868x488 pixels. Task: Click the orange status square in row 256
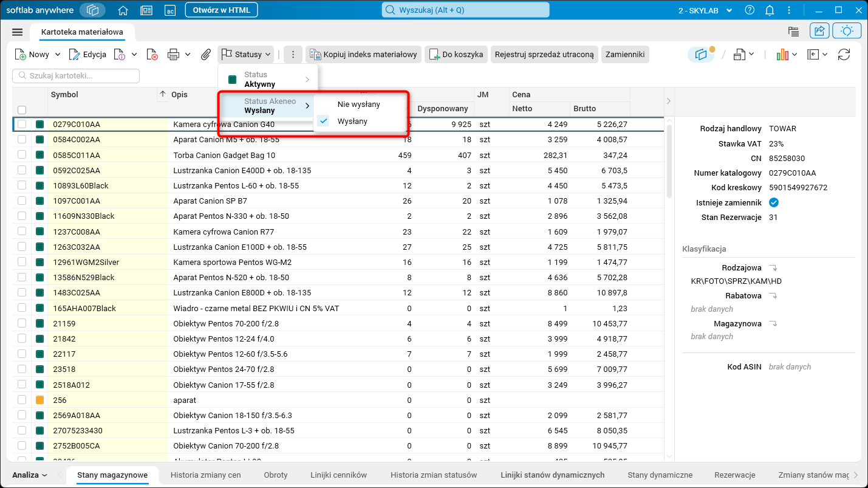pyautogui.click(x=40, y=400)
